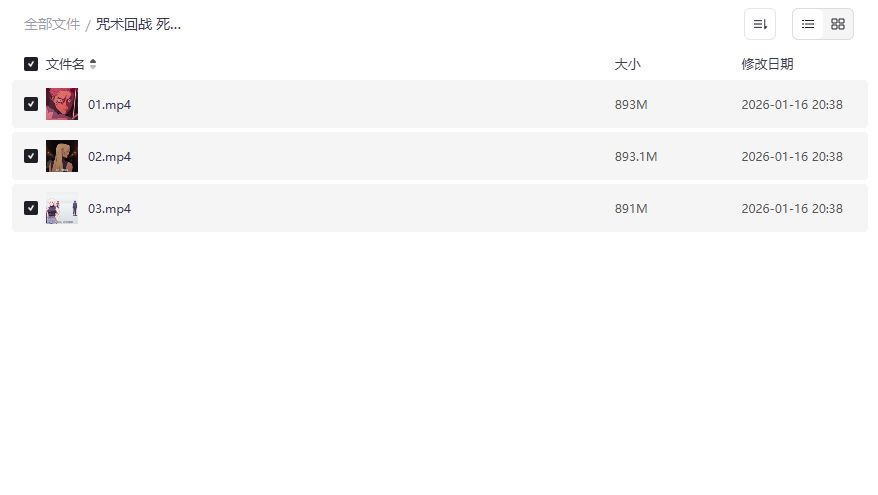Uncheck the 02.mp4 checkbox
Viewport: 878px width, 495px height.
pos(31,156)
